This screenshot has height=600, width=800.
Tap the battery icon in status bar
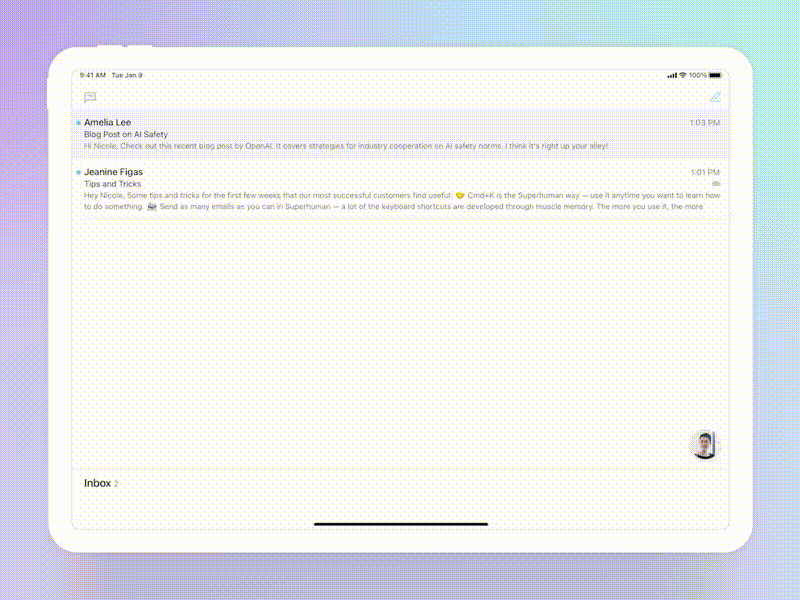tap(715, 75)
